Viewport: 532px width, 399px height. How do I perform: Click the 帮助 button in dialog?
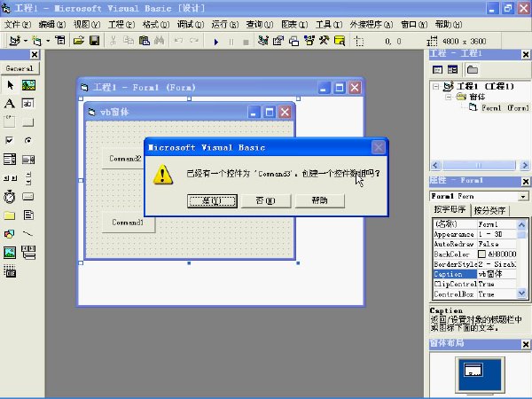319,201
